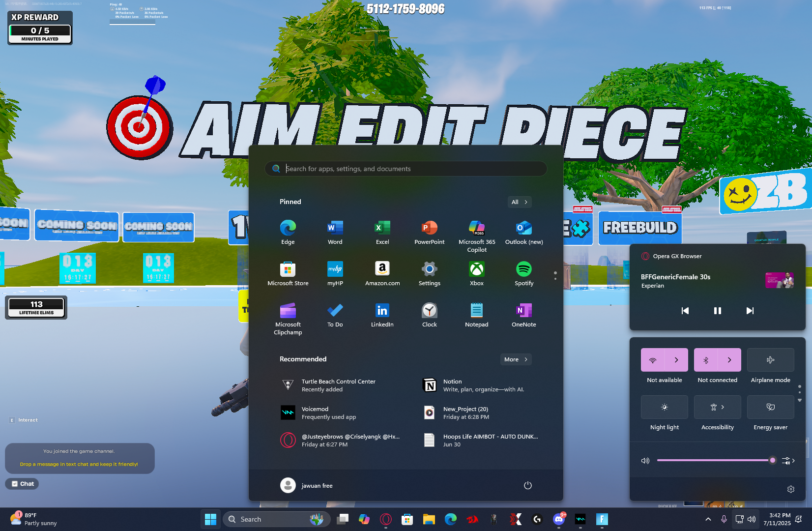This screenshot has height=531, width=812.
Task: Click the Discord icon on the taskbar
Action: [559, 519]
